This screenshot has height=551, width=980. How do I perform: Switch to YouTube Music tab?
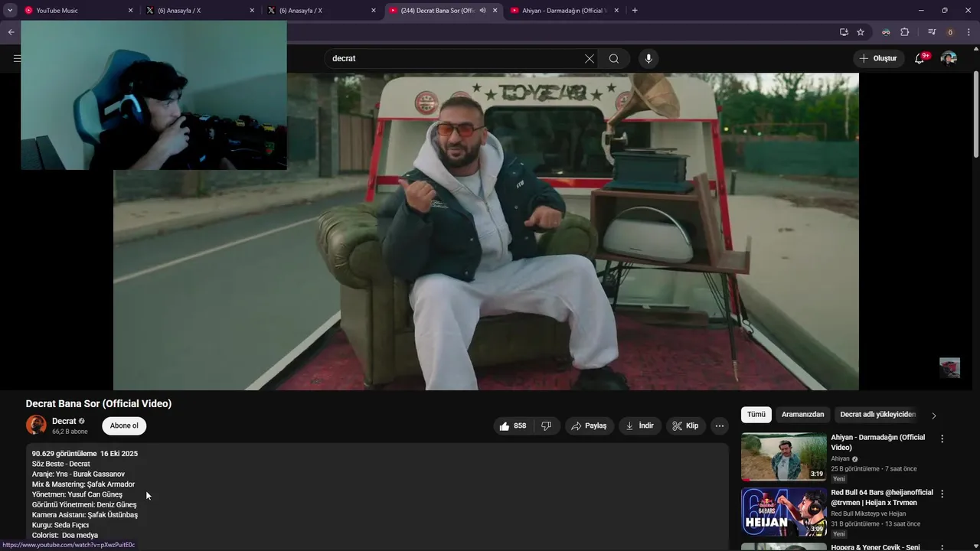pos(77,11)
